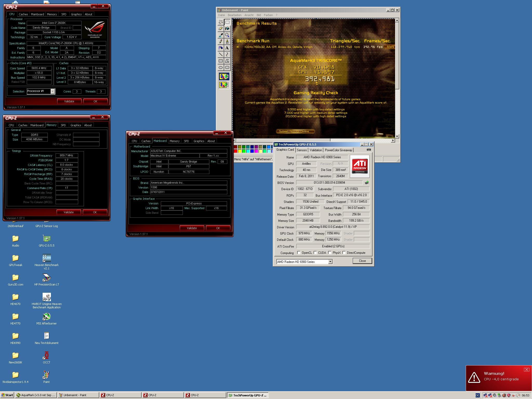Dismiss the Warnung CPU temperature notification

[526, 370]
